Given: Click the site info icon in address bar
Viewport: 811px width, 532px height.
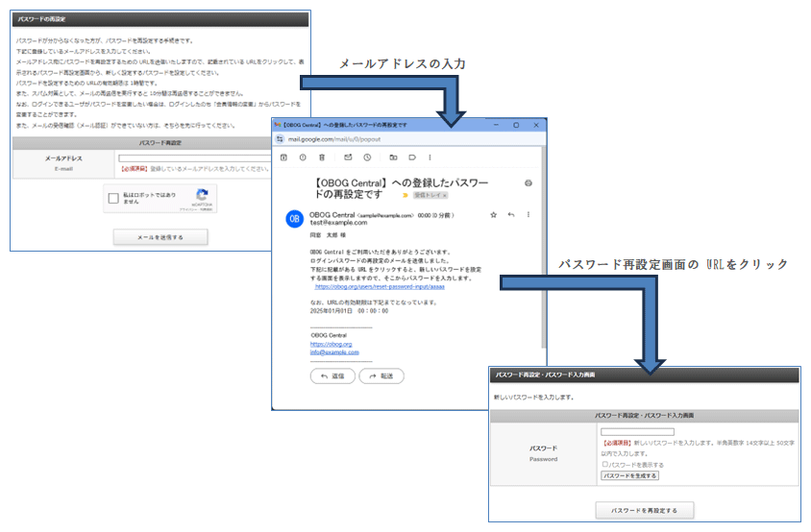Looking at the screenshot, I should tap(280, 139).
